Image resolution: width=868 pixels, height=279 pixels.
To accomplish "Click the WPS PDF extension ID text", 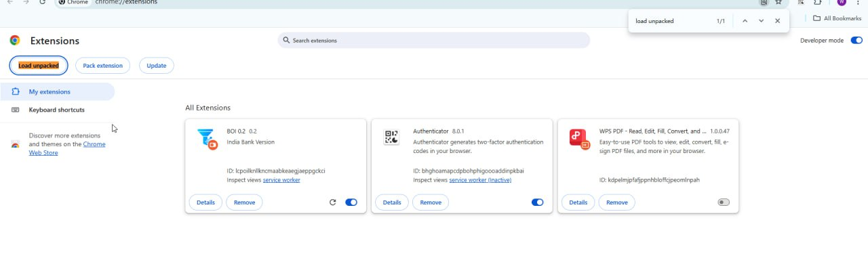I will (650, 180).
